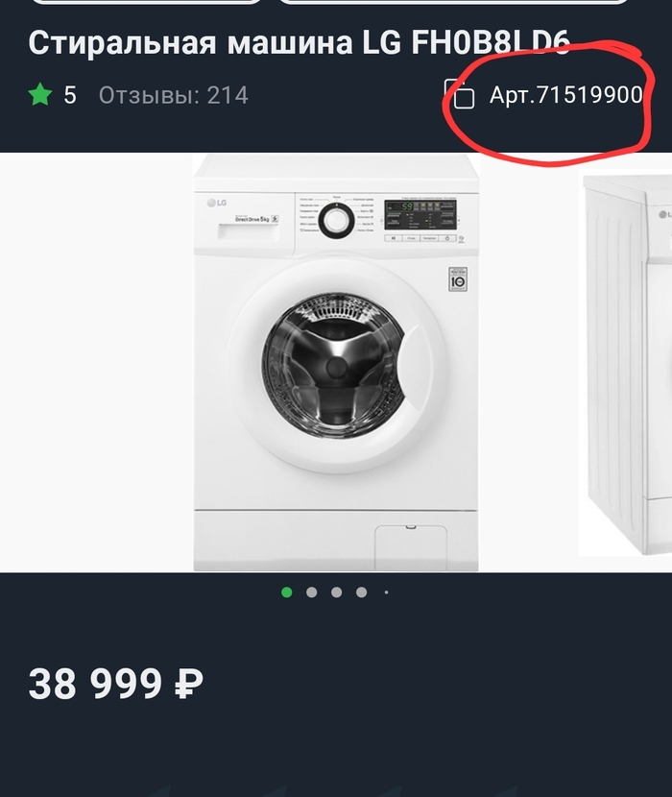Select the small last carousel dot
The width and height of the screenshot is (672, 797).
click(386, 592)
